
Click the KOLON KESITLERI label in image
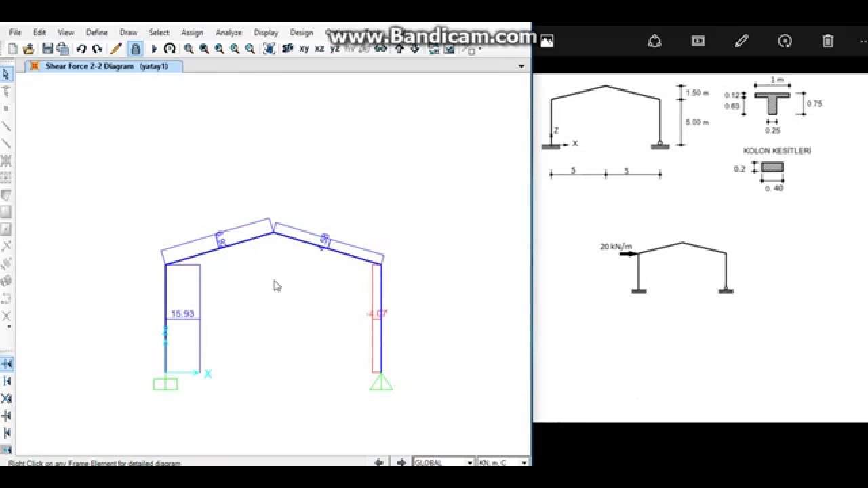coord(777,150)
